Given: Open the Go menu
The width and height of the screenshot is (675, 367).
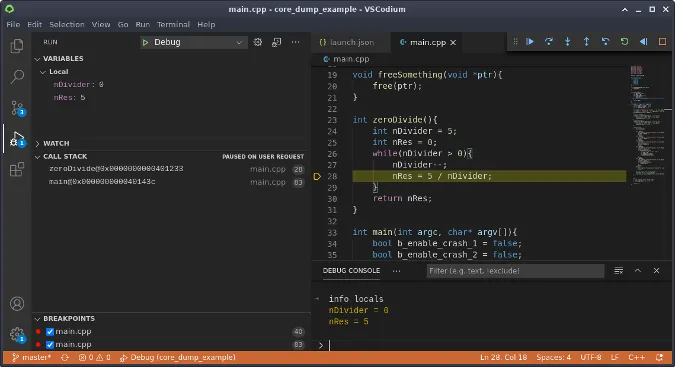Looking at the screenshot, I should (123, 25).
